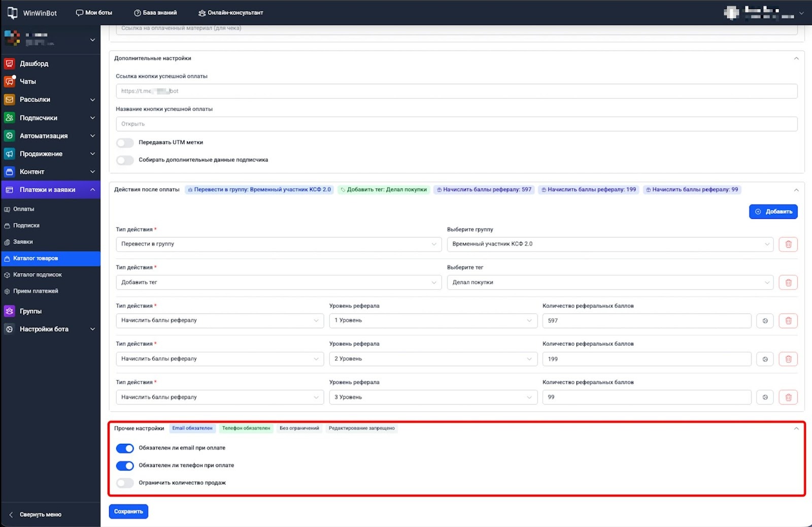This screenshot has width=812, height=527.
Task: Enable the 'Передавать UTM метки' toggle
Action: click(125, 143)
